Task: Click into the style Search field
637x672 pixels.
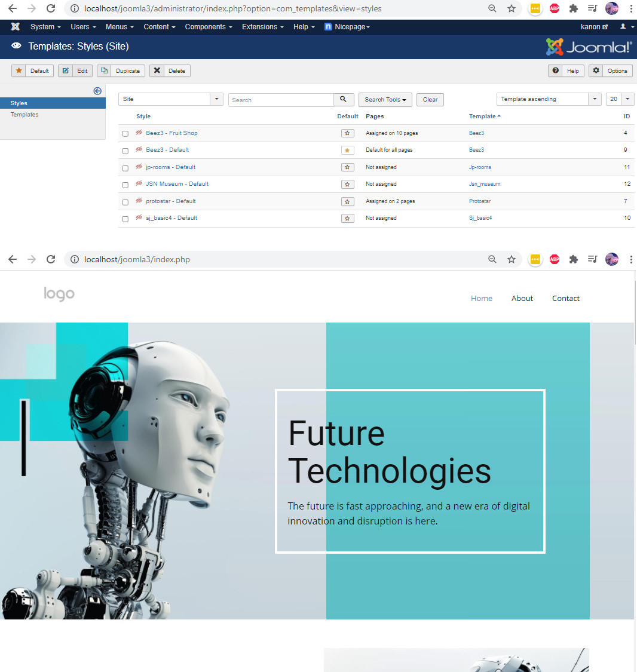Action: click(280, 100)
